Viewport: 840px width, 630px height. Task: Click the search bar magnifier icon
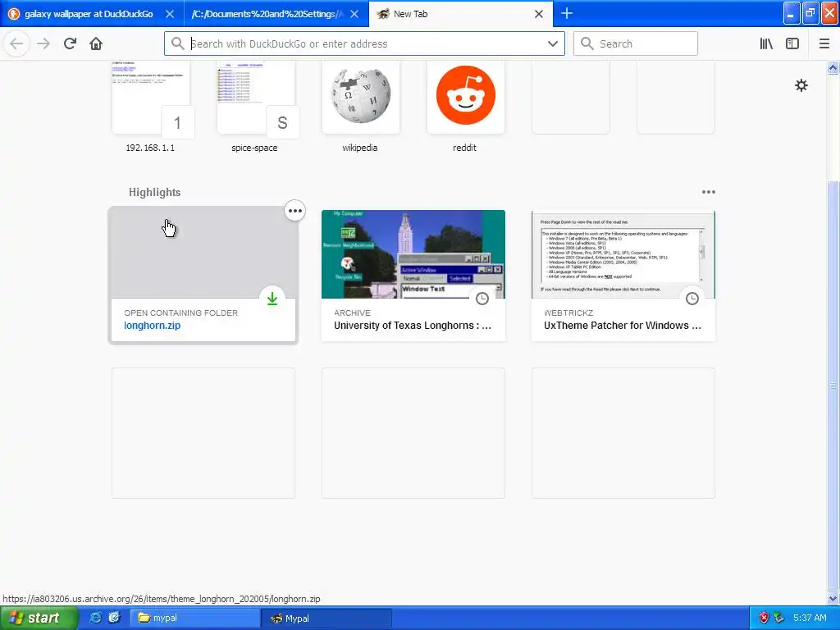click(x=587, y=44)
